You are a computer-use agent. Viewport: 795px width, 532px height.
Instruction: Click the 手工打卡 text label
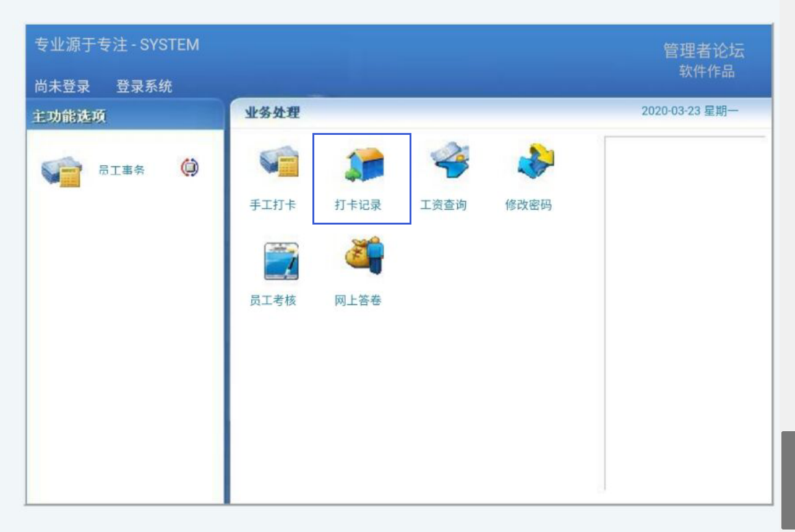pos(273,205)
